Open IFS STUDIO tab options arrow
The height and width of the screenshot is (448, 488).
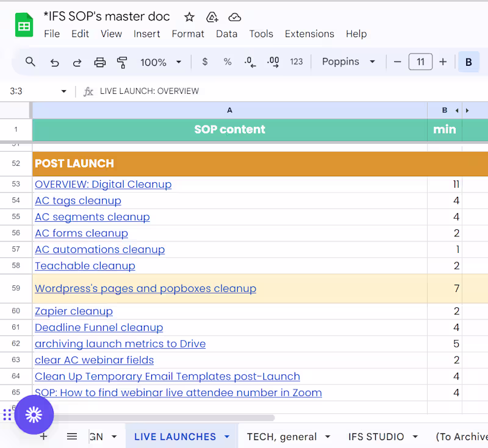415,437
